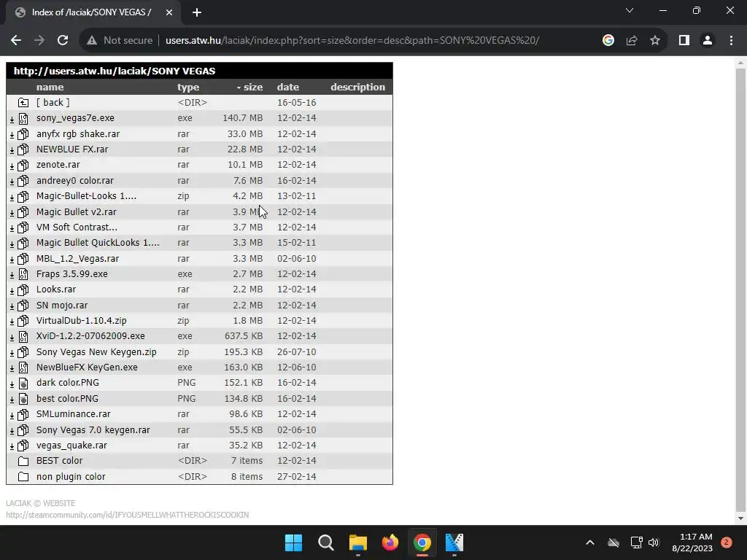Click the archive file icon beside zenote.rar
Screen dimensions: 747x560
(x=23, y=166)
